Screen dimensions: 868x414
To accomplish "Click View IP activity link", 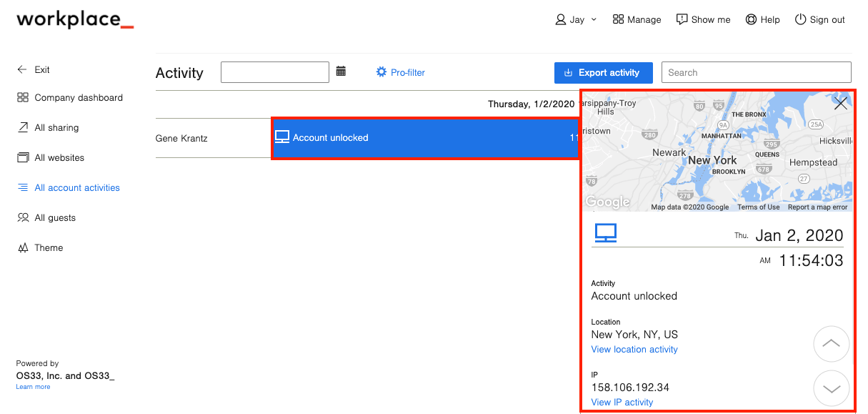I will [622, 403].
